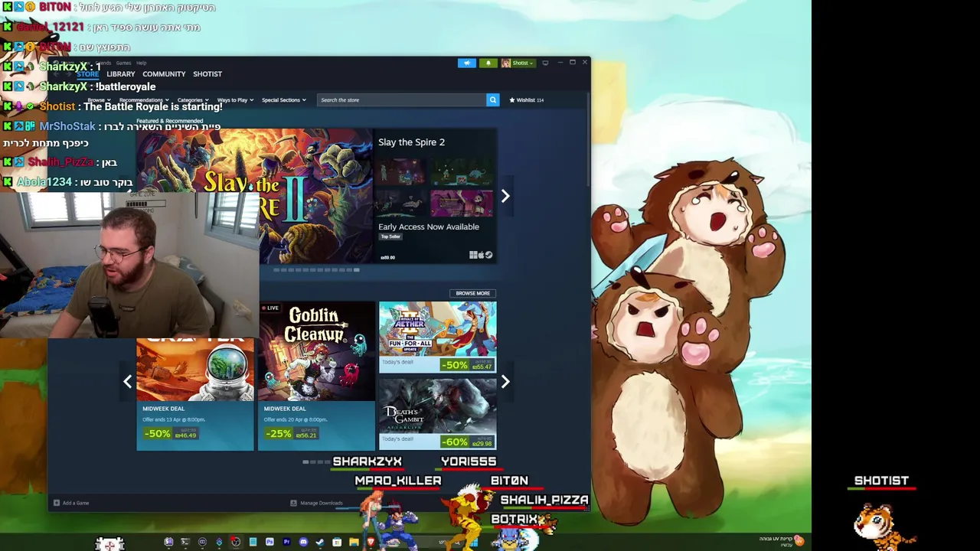Click the Top Seller tag
This screenshot has height=551, width=980.
[390, 236]
